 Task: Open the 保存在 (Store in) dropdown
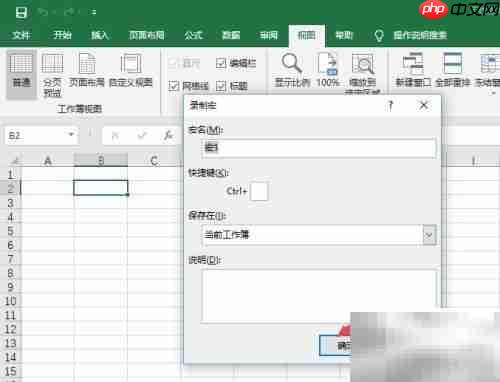[x=429, y=235]
